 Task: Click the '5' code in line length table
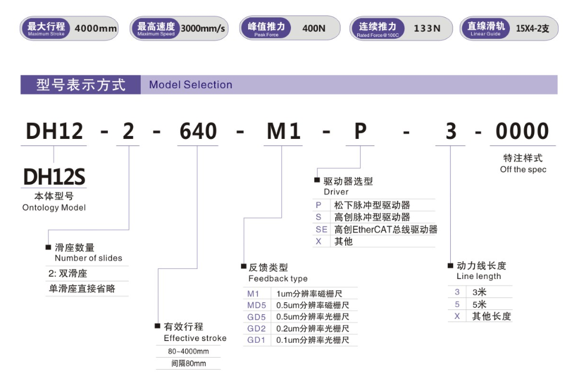457,304
